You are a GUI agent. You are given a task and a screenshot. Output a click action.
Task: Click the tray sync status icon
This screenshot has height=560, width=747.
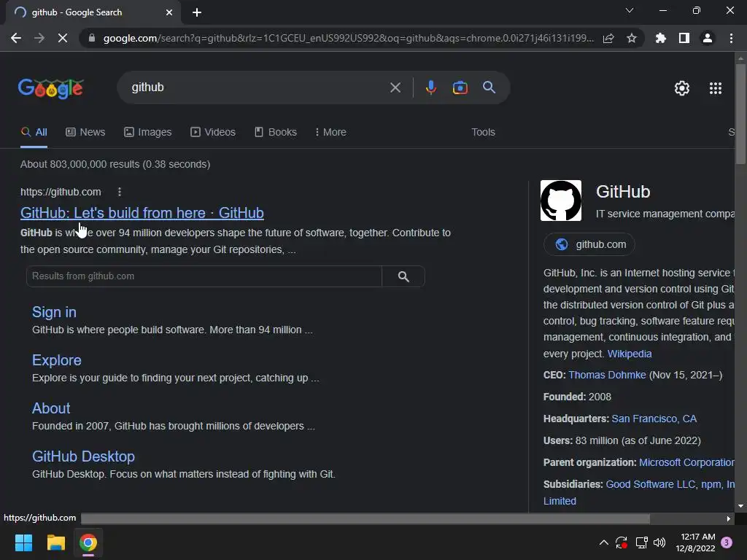(x=622, y=542)
